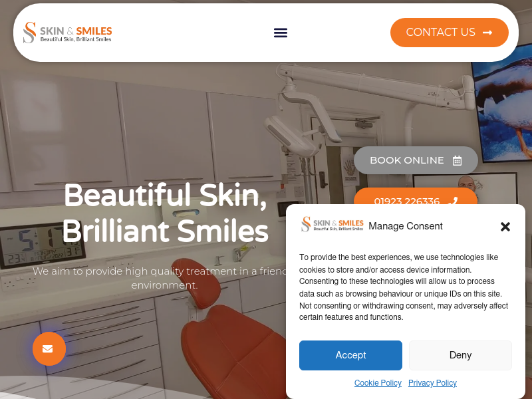Click the 'We aim to provide' tagline text
Image resolution: width=532 pixels, height=399 pixels.
(x=160, y=278)
